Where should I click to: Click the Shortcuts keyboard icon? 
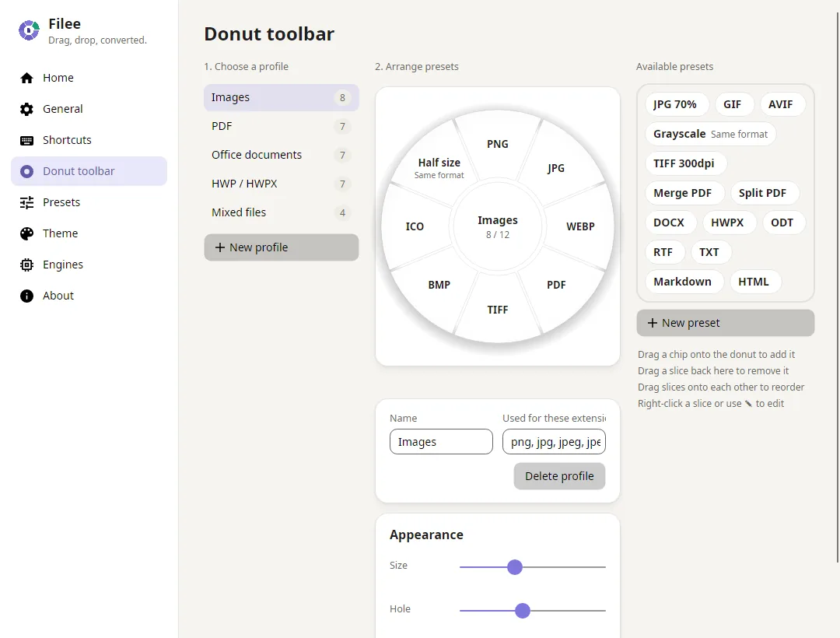click(26, 140)
